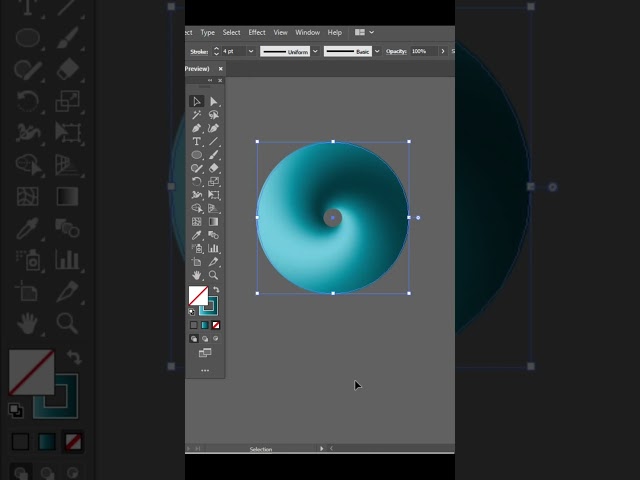This screenshot has width=640, height=480.
Task: Open the Uniform width profile dropdown
Action: pos(315,51)
